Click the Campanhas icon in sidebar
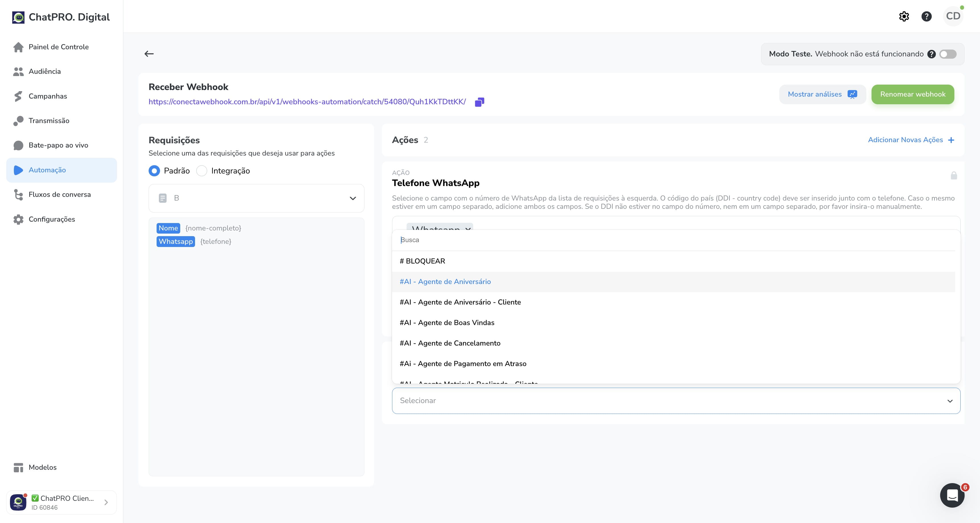 point(18,96)
